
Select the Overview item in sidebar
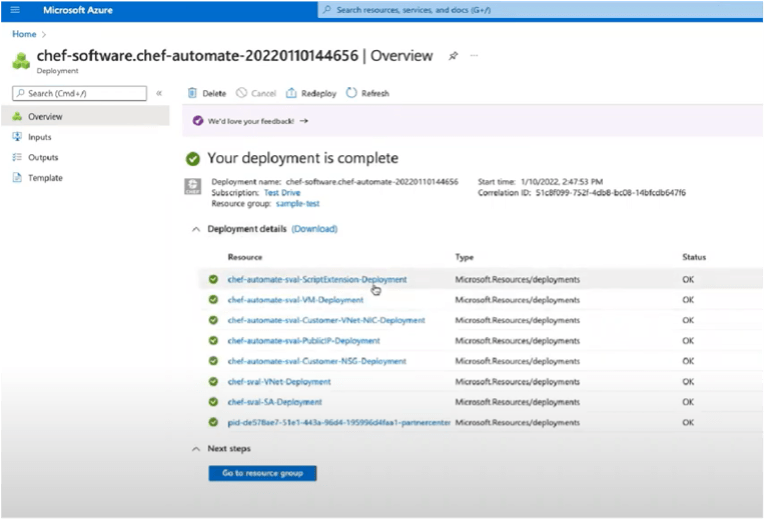tap(44, 117)
